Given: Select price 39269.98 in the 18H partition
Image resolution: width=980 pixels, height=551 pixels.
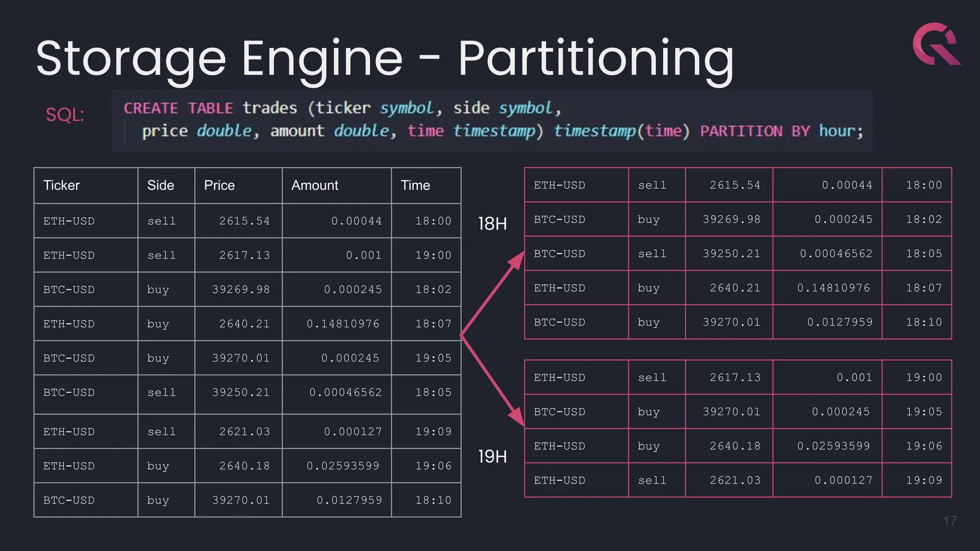Looking at the screenshot, I should (732, 220).
